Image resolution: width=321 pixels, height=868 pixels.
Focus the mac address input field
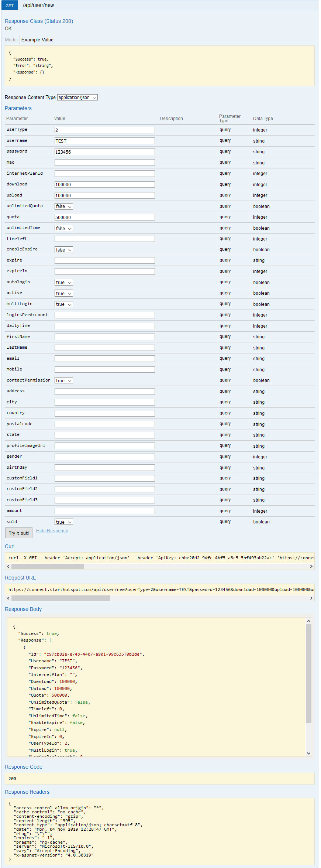pos(104,163)
